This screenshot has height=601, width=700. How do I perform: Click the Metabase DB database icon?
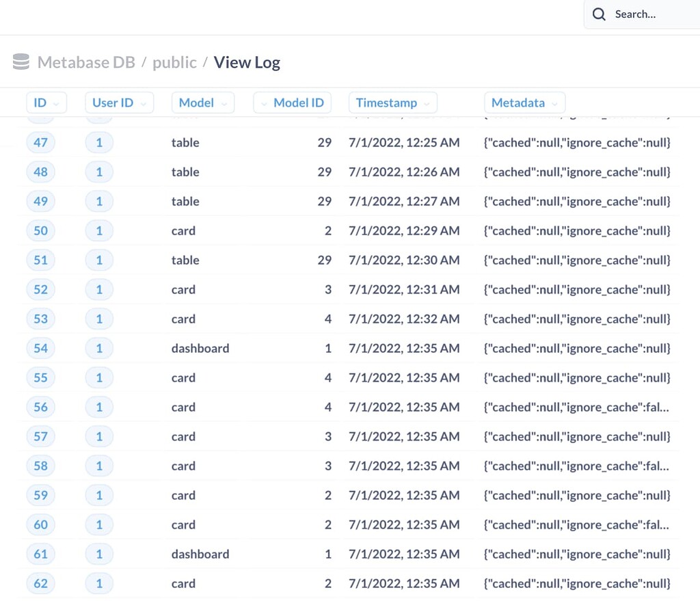coord(21,62)
